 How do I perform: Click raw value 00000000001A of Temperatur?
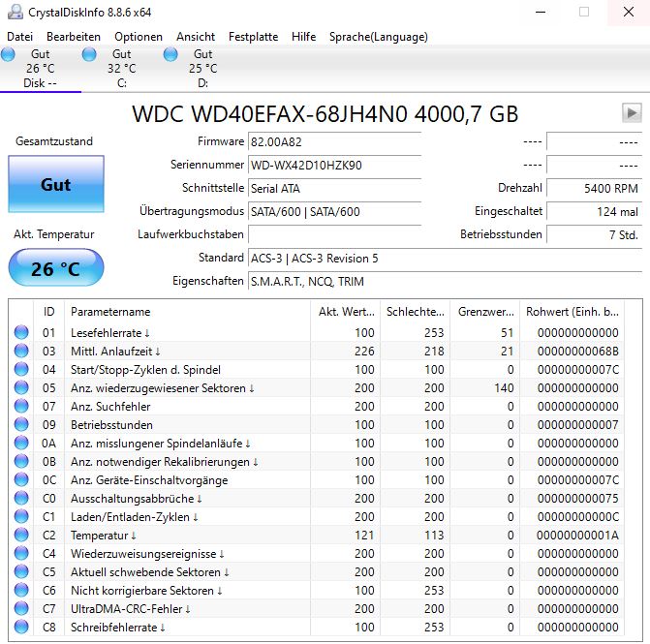coord(578,535)
